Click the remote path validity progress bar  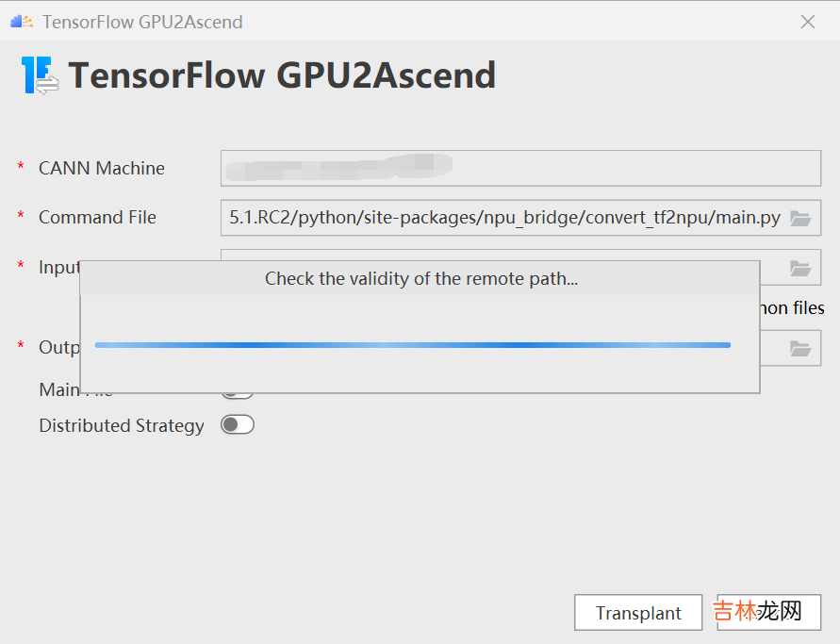(x=413, y=345)
